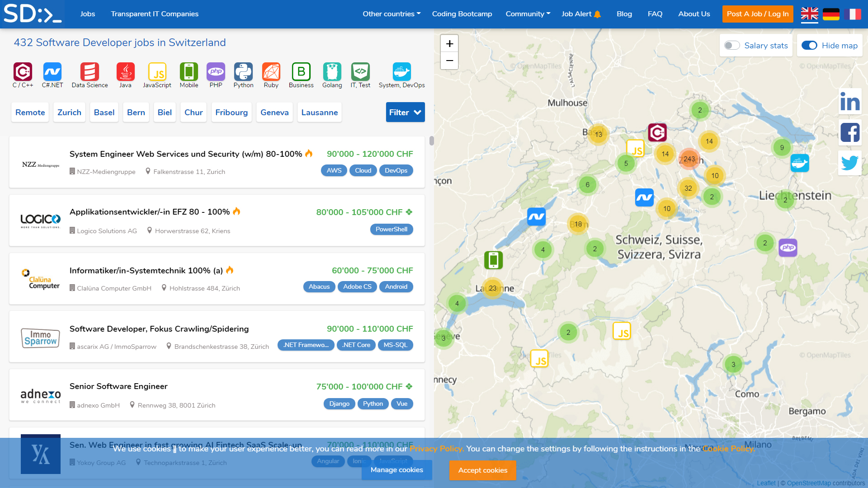Open the Community dropdown menu
The height and width of the screenshot is (488, 868).
pyautogui.click(x=528, y=14)
